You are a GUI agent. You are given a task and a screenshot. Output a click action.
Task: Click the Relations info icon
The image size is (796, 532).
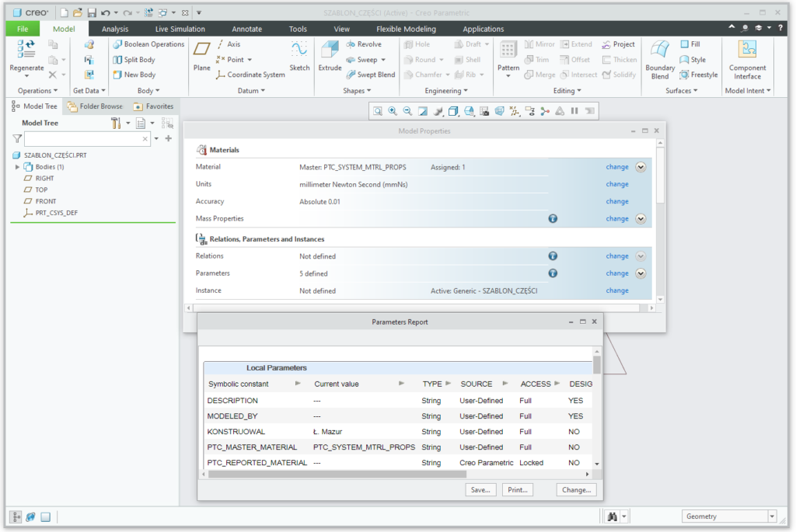coord(553,256)
